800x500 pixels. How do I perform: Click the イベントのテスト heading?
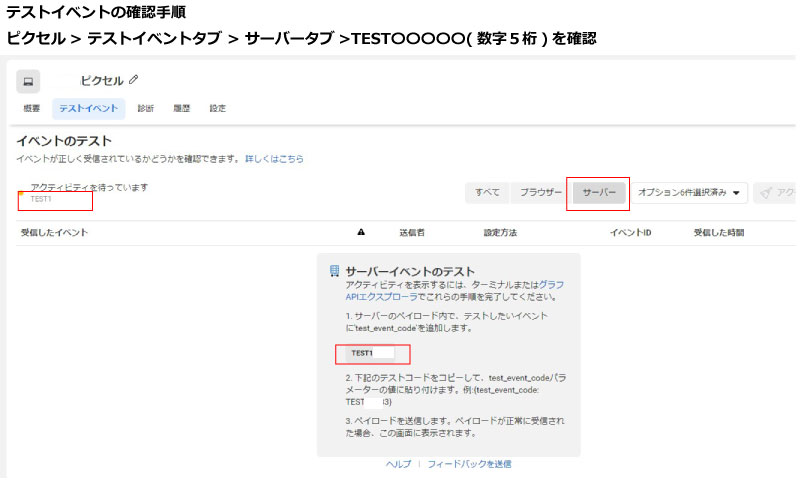(64, 141)
